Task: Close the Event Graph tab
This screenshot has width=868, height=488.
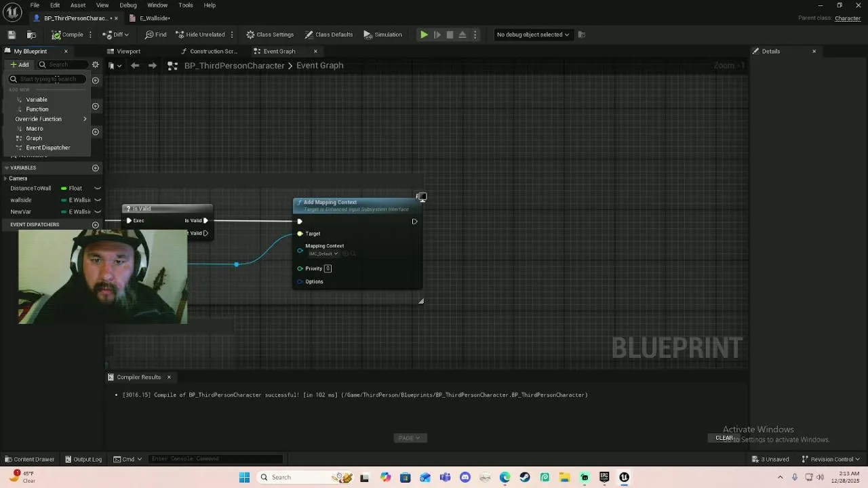Action: click(315, 52)
